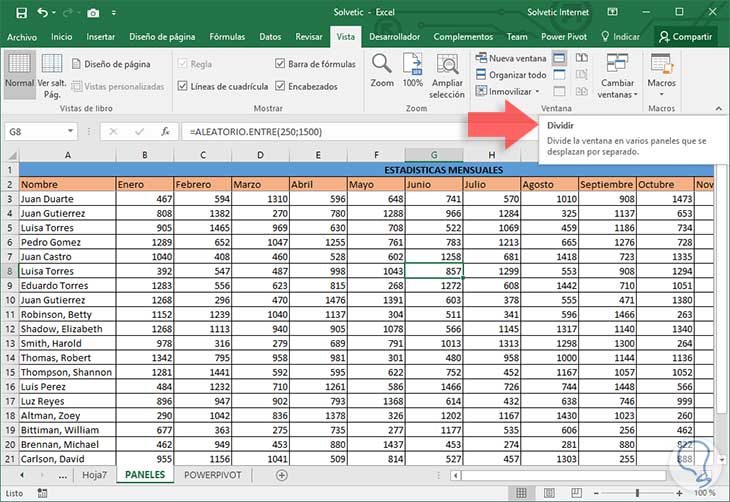The width and height of the screenshot is (730, 502).
Task: Click the Nueva ventana button
Action: [x=511, y=58]
